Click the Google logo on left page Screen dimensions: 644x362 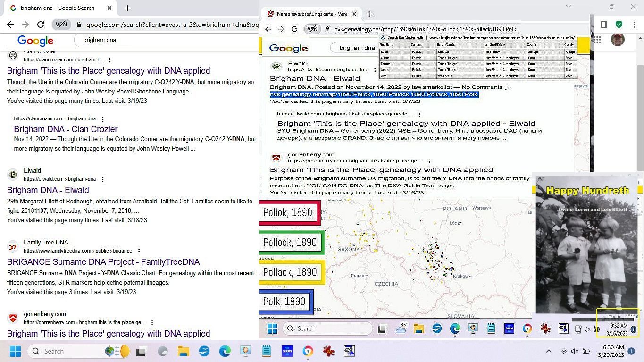coord(35,41)
